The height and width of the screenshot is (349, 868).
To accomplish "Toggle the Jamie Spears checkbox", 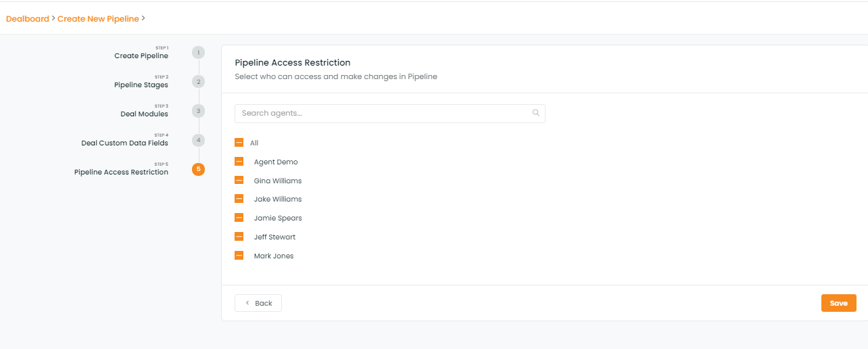I will (x=239, y=218).
